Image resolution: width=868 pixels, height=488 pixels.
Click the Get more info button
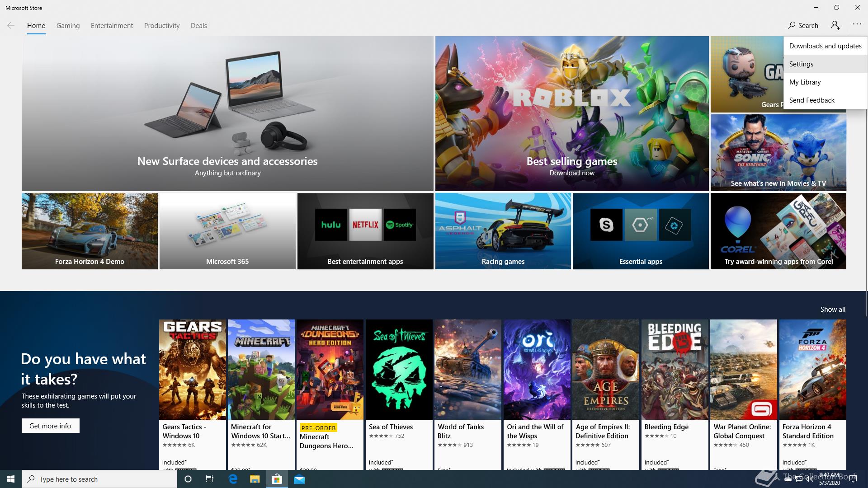51,426
